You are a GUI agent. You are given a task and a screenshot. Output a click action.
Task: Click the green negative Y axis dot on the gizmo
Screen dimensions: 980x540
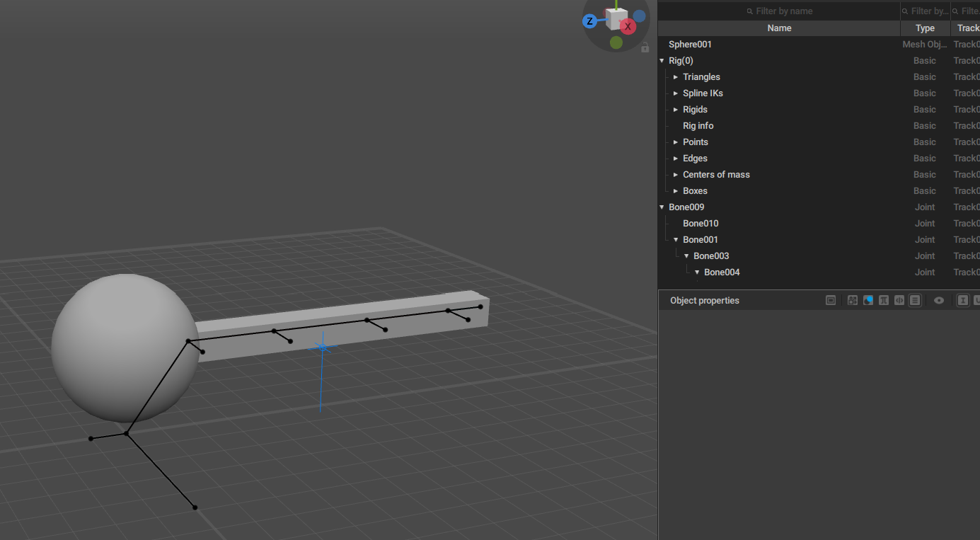point(616,42)
